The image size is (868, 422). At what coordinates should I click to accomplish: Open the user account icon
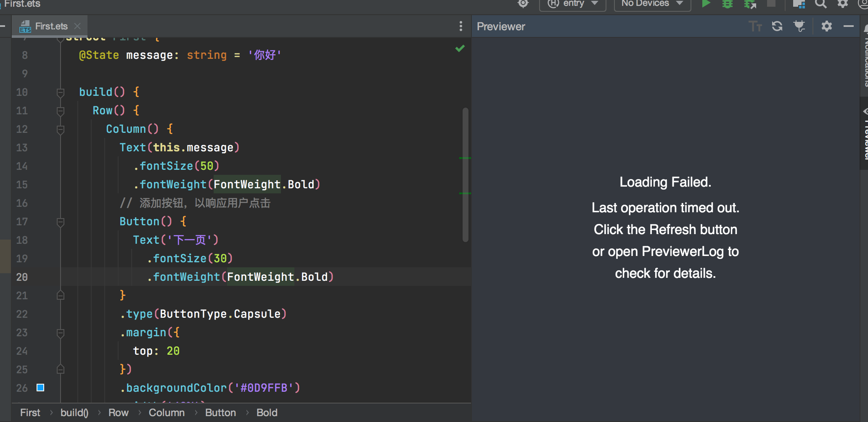863,4
